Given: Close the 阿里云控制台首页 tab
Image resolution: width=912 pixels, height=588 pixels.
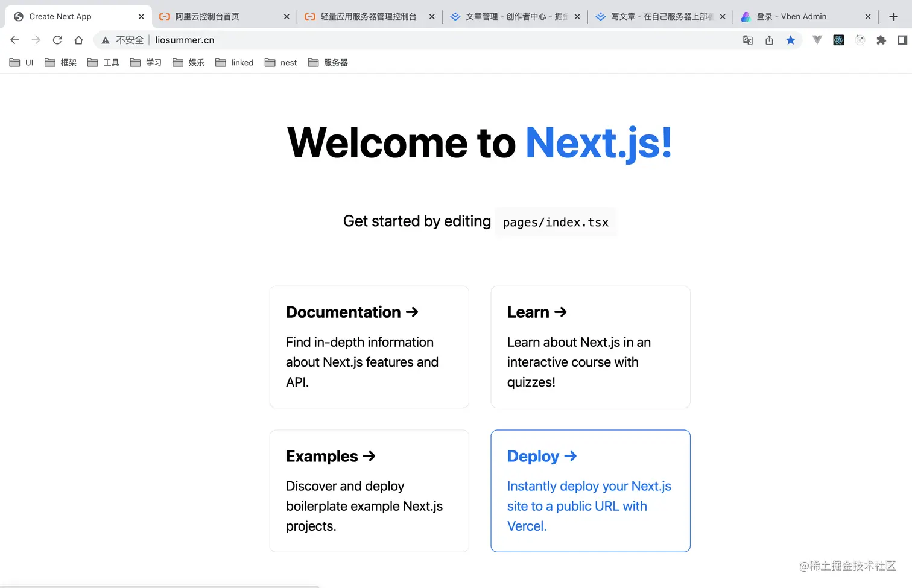Looking at the screenshot, I should [287, 17].
